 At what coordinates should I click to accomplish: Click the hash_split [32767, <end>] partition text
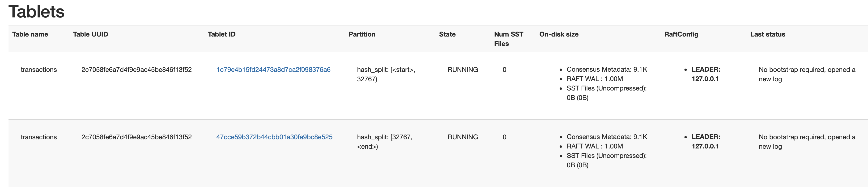(x=385, y=142)
